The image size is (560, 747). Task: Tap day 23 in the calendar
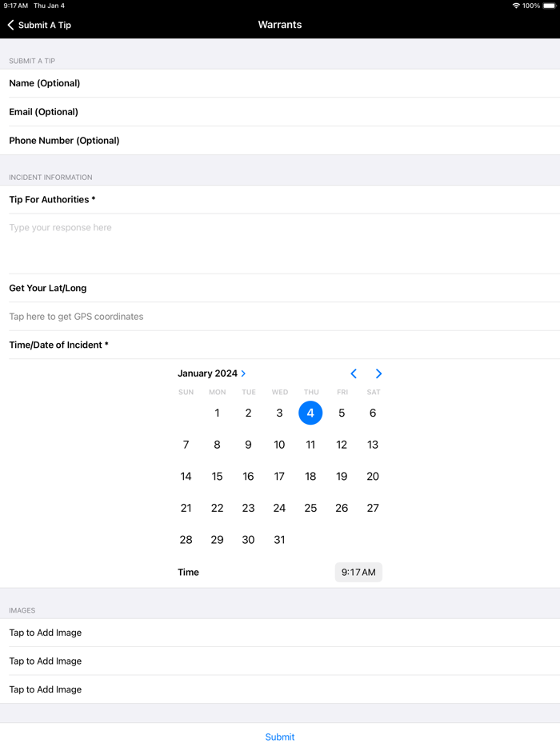click(248, 509)
